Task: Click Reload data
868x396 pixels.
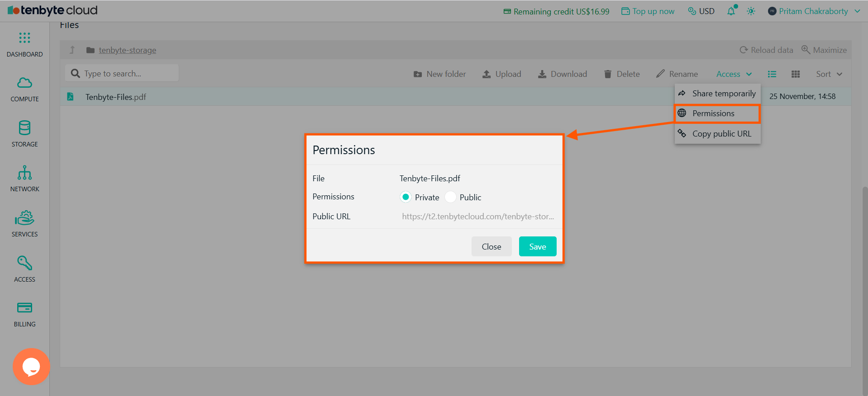Action: coord(766,50)
